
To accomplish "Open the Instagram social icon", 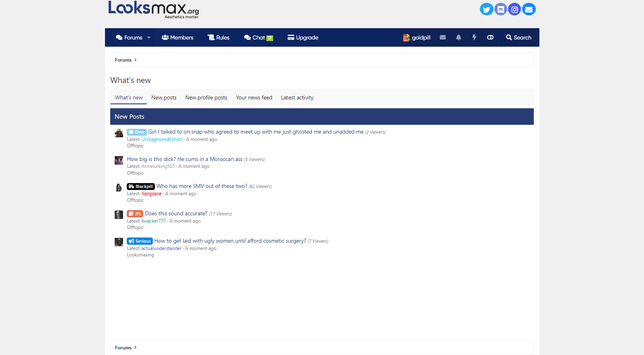I will [514, 9].
